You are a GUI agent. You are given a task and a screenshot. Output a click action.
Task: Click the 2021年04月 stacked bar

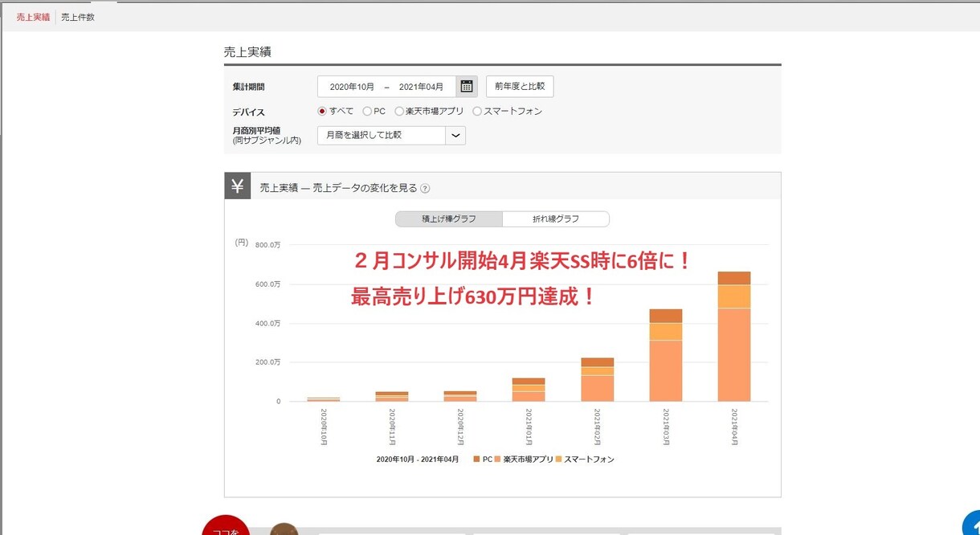point(734,337)
